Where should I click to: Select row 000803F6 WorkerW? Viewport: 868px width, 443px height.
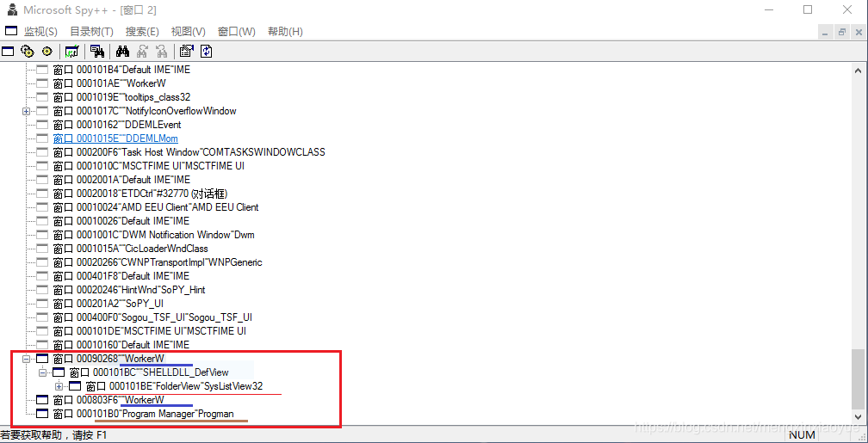109,400
